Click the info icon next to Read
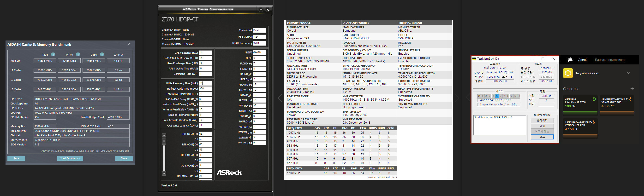 (x=53, y=54)
